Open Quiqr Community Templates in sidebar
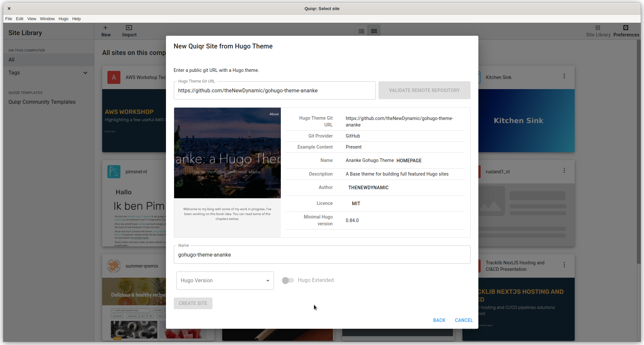Image resolution: width=644 pixels, height=345 pixels. (x=42, y=102)
